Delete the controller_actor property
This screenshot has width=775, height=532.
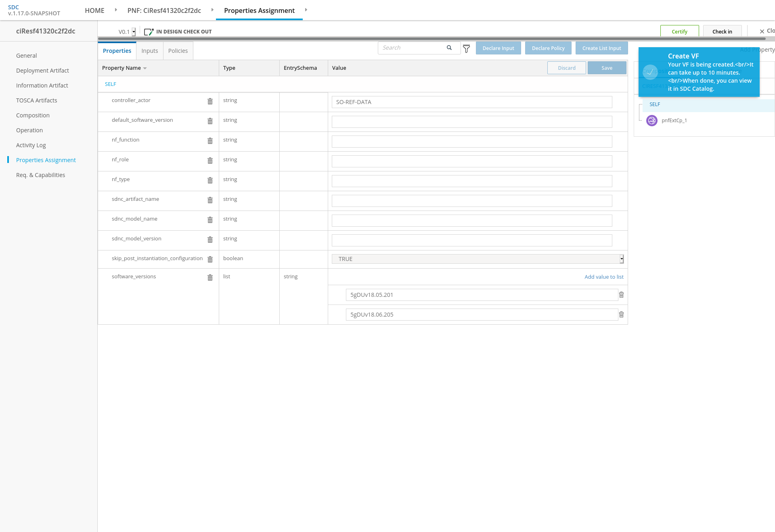click(x=210, y=101)
